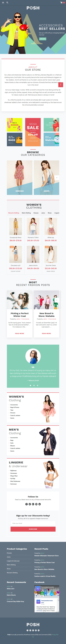Click Read More under Winter Coat post

pos(20,333)
